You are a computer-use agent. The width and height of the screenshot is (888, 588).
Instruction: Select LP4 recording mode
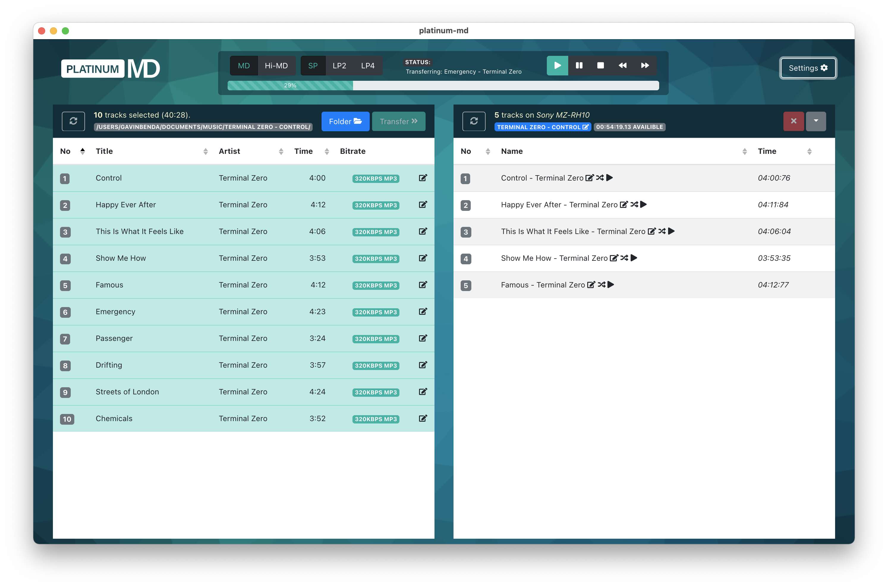tap(367, 66)
